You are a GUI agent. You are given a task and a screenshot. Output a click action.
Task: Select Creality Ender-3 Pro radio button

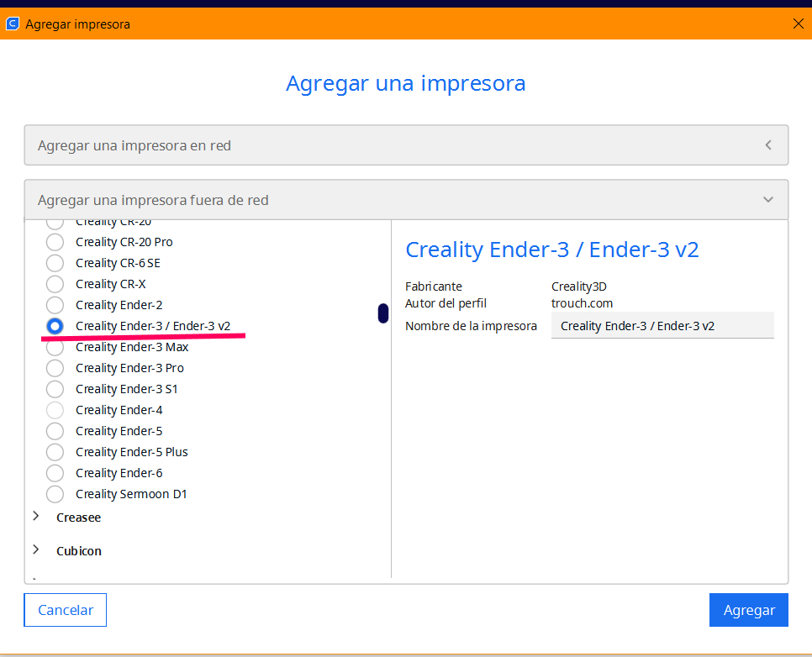point(55,368)
